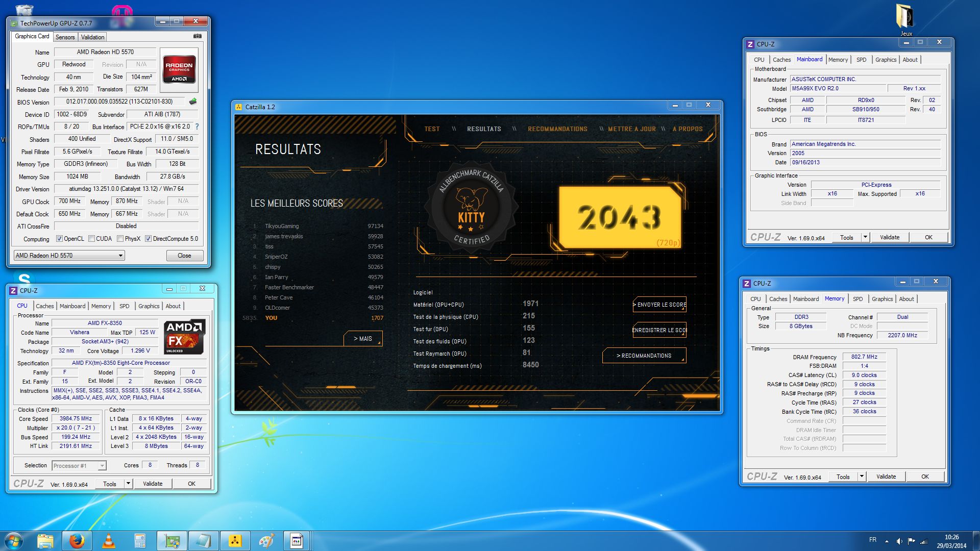Switch to GPU-Z via its taskbar icon
The height and width of the screenshot is (551, 980).
[x=172, y=541]
